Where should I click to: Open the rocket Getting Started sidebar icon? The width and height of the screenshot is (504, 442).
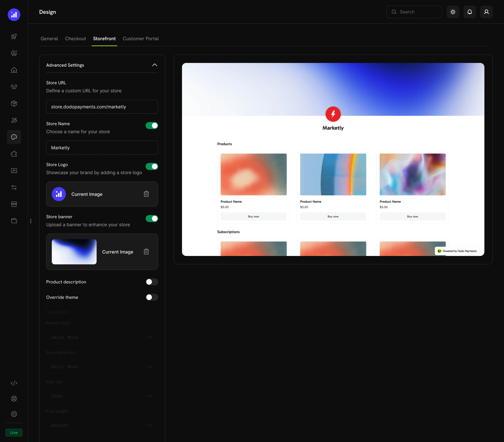tap(14, 37)
